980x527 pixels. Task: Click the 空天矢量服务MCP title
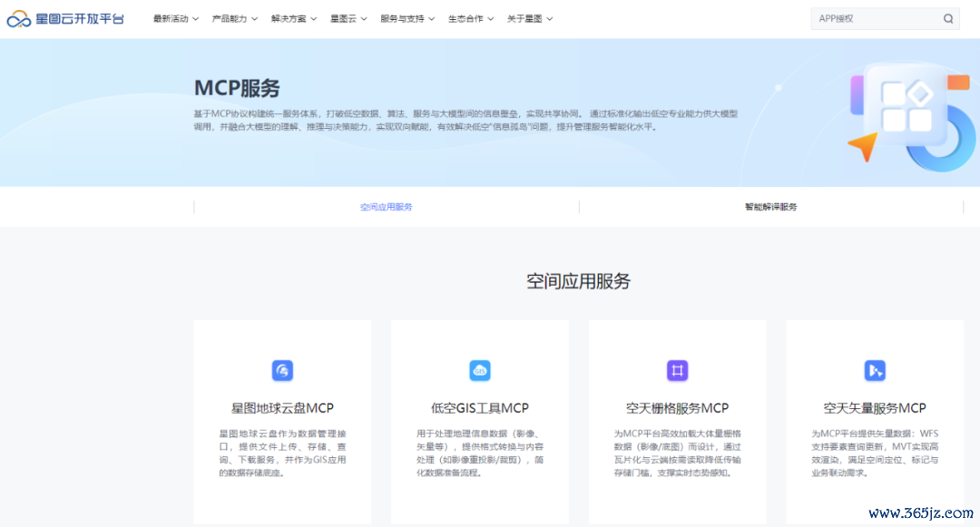(875, 408)
